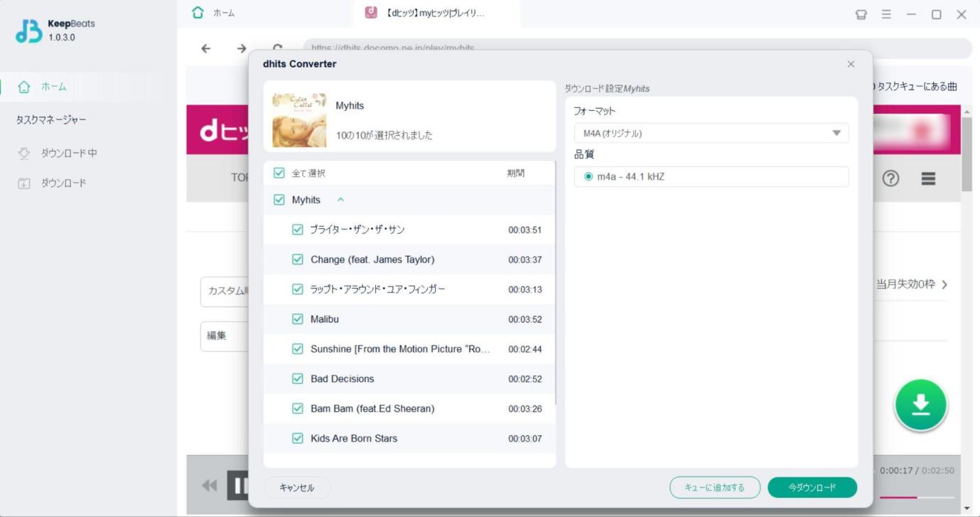The height and width of the screenshot is (517, 980).
Task: Click 今ダウンロード button
Action: point(812,487)
